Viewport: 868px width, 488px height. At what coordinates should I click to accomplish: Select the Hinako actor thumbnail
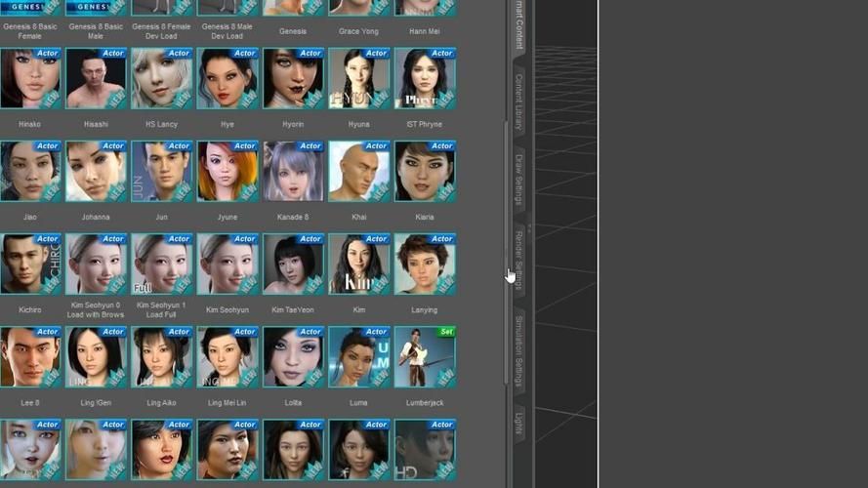(30, 78)
